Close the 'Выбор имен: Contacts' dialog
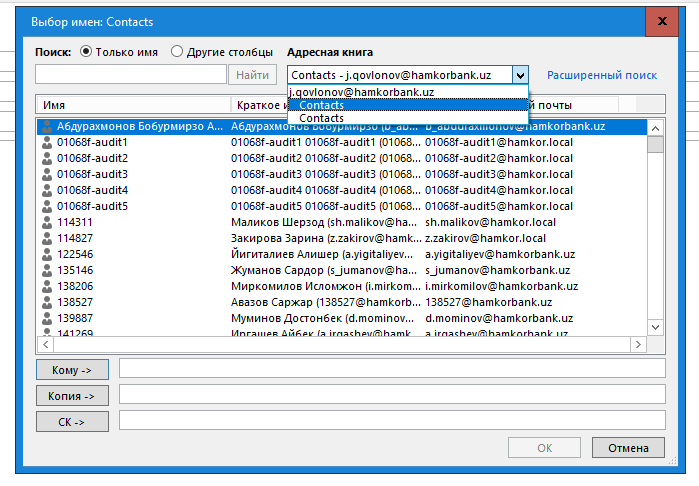The height and width of the screenshot is (486, 699). coord(662,21)
